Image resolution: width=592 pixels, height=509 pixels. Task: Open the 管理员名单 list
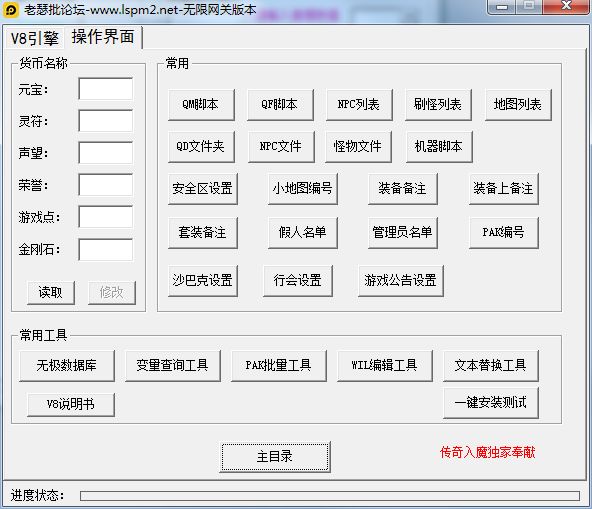(x=402, y=232)
